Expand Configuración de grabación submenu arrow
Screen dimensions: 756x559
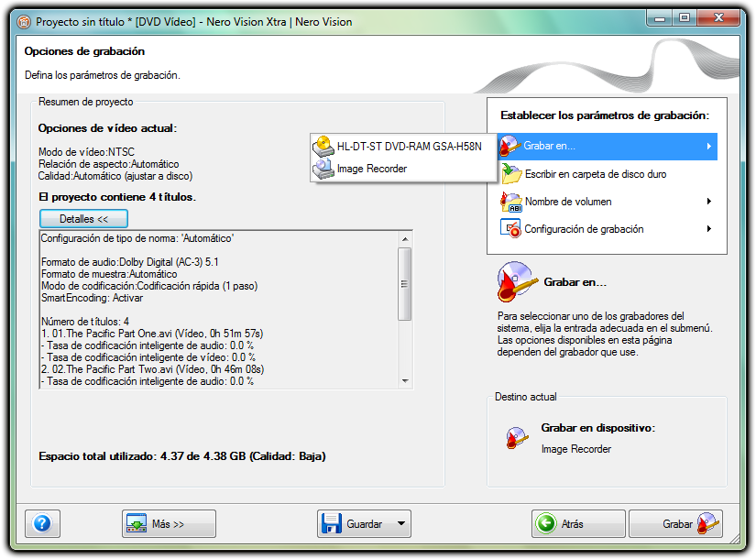pyautogui.click(x=709, y=229)
